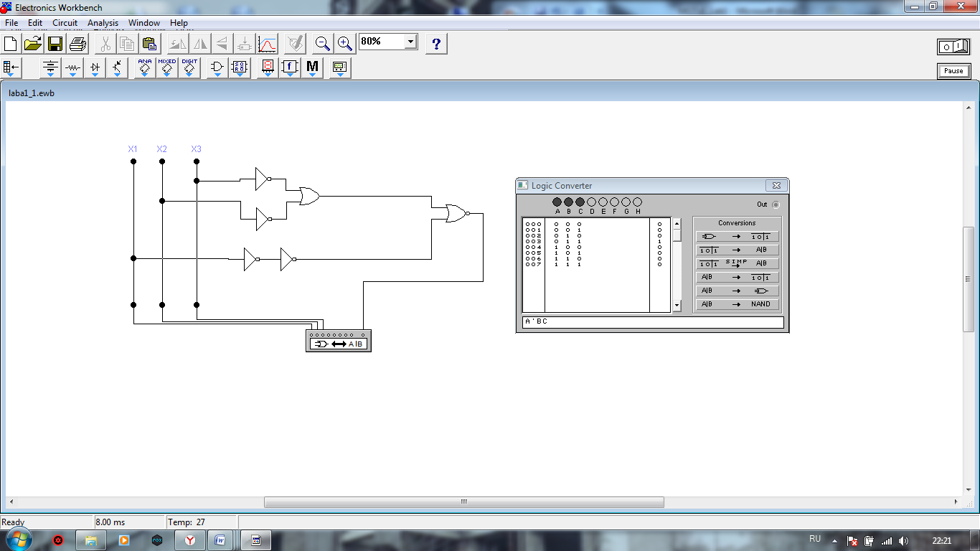This screenshot has height=551, width=980.
Task: Open Yandex browser from the taskbar
Action: (x=189, y=540)
